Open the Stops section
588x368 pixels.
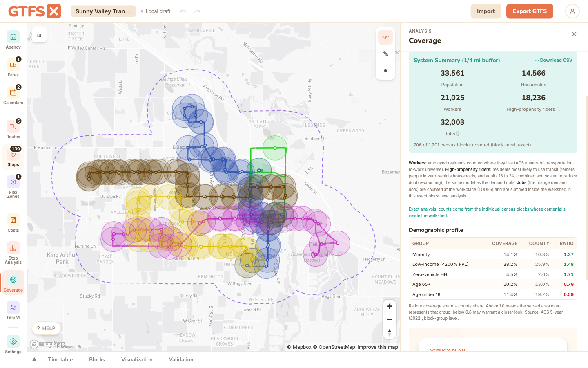pos(13,157)
